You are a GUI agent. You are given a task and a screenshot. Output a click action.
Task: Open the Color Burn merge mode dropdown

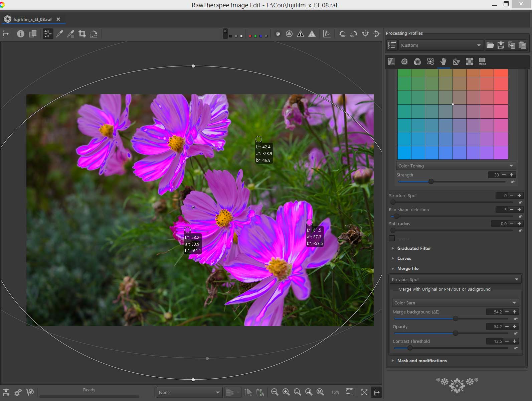(x=455, y=303)
